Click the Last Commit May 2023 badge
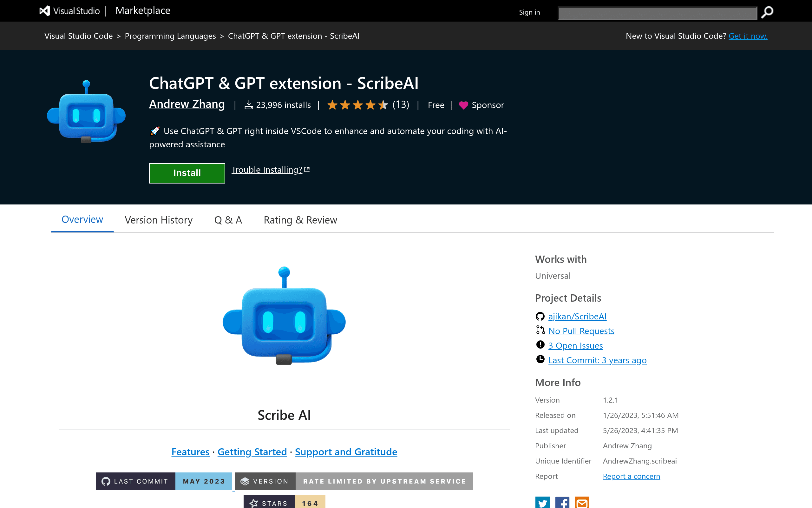Viewport: 812px width, 508px height. tap(164, 481)
